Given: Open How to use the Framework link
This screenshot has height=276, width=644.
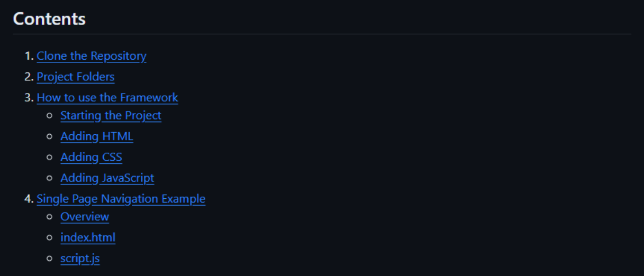Looking at the screenshot, I should [x=107, y=98].
